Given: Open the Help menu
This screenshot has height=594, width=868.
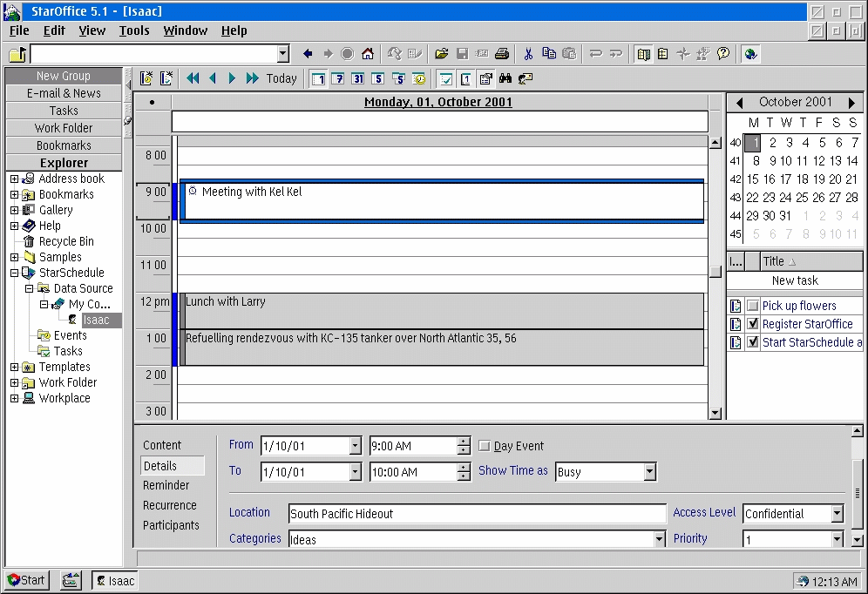Looking at the screenshot, I should pyautogui.click(x=234, y=31).
